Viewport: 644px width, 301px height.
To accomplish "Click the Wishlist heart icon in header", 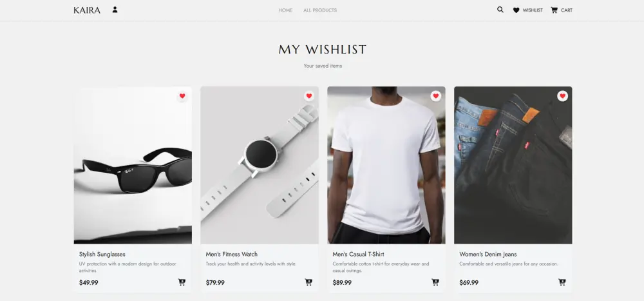I will coord(516,10).
